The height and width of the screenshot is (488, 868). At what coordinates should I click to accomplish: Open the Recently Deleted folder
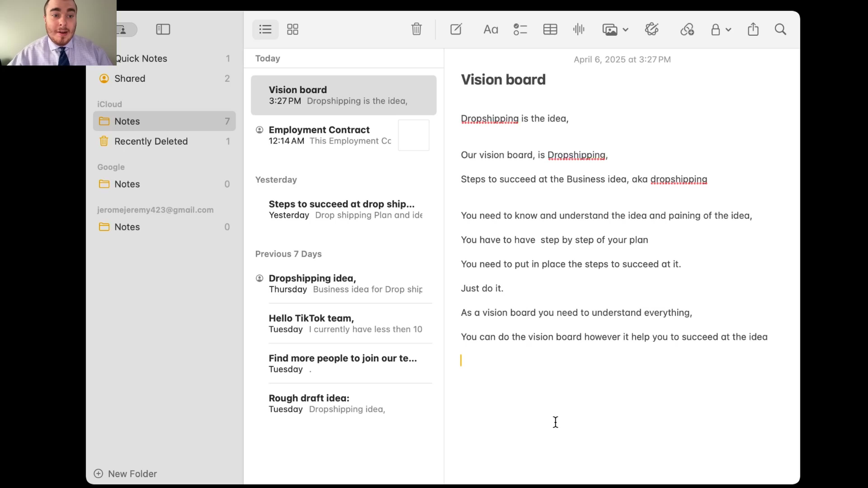[151, 141]
